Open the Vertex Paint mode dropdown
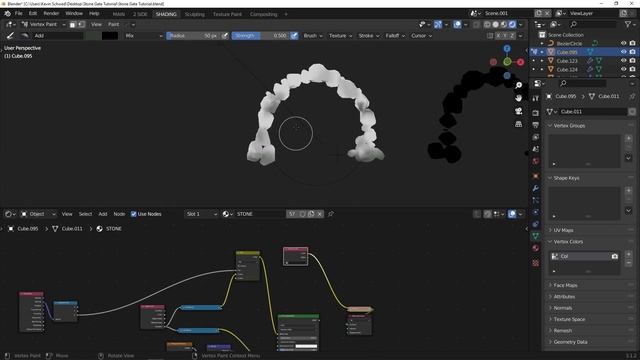Image resolution: width=640 pixels, height=360 pixels. click(43, 24)
